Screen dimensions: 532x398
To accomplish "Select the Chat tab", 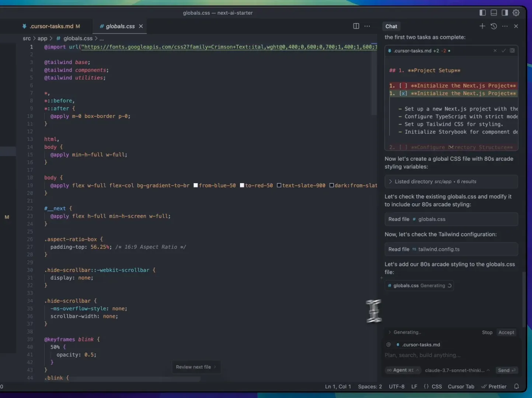I will point(391,26).
